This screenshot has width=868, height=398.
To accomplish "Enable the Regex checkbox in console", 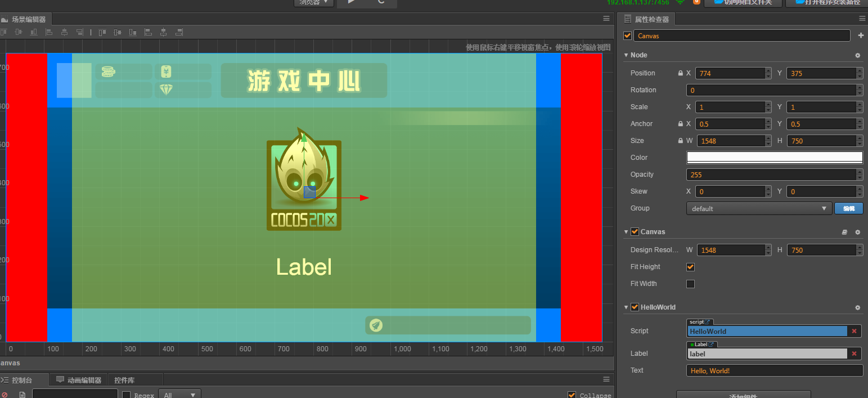I will coord(127,395).
